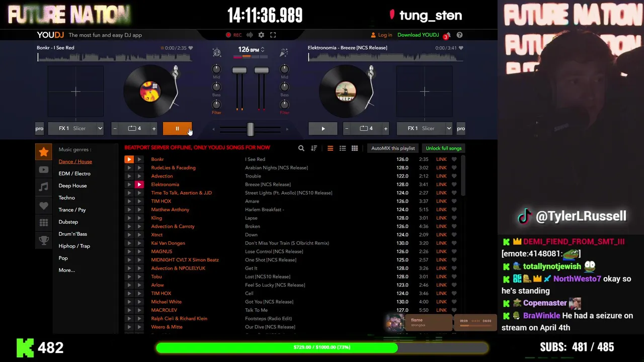
Task: Decrease left deck loop length with minus
Action: coord(115,129)
